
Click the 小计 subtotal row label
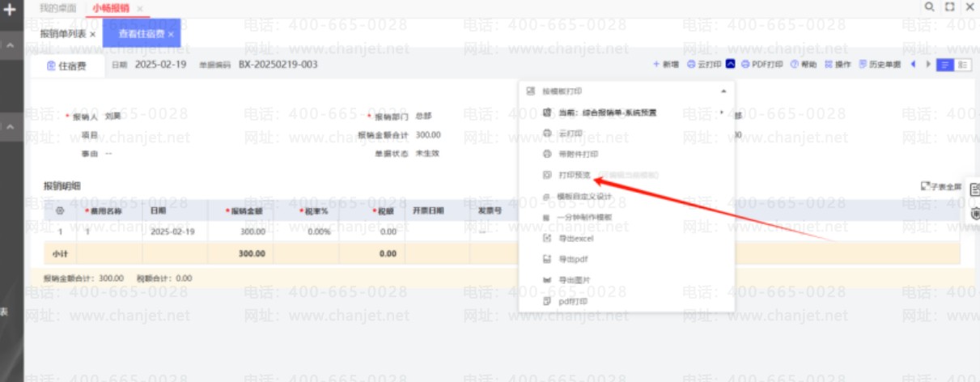click(59, 253)
